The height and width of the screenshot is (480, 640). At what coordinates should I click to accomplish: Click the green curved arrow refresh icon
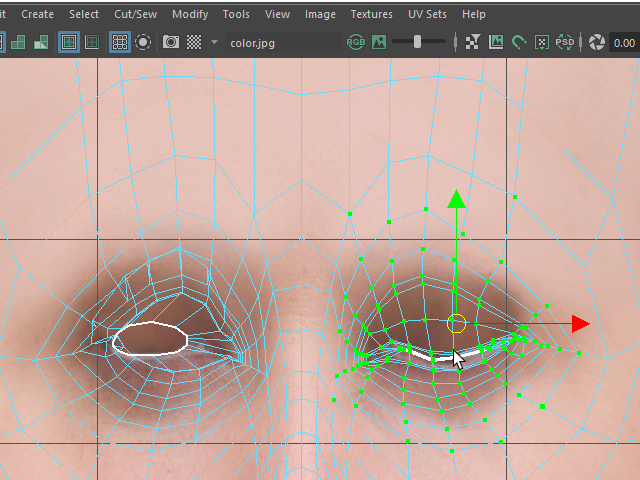519,42
